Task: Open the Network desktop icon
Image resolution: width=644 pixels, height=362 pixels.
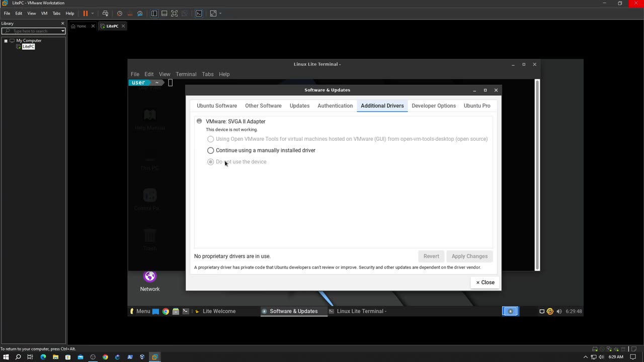Action: (x=150, y=281)
